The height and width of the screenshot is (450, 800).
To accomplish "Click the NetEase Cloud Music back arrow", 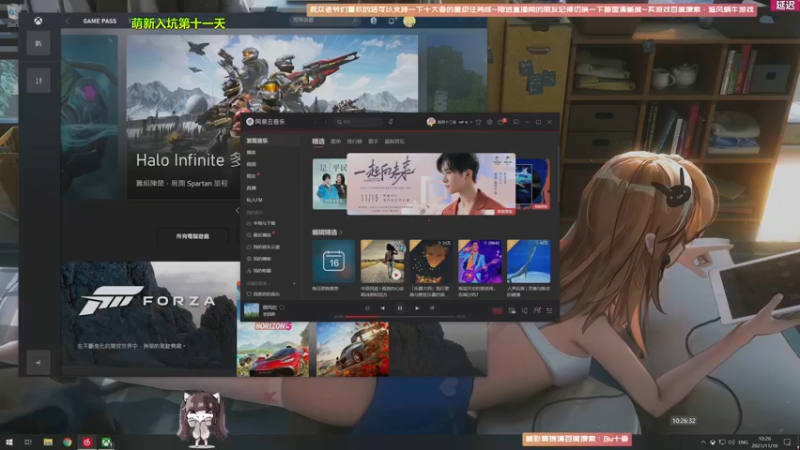I will pos(315,122).
